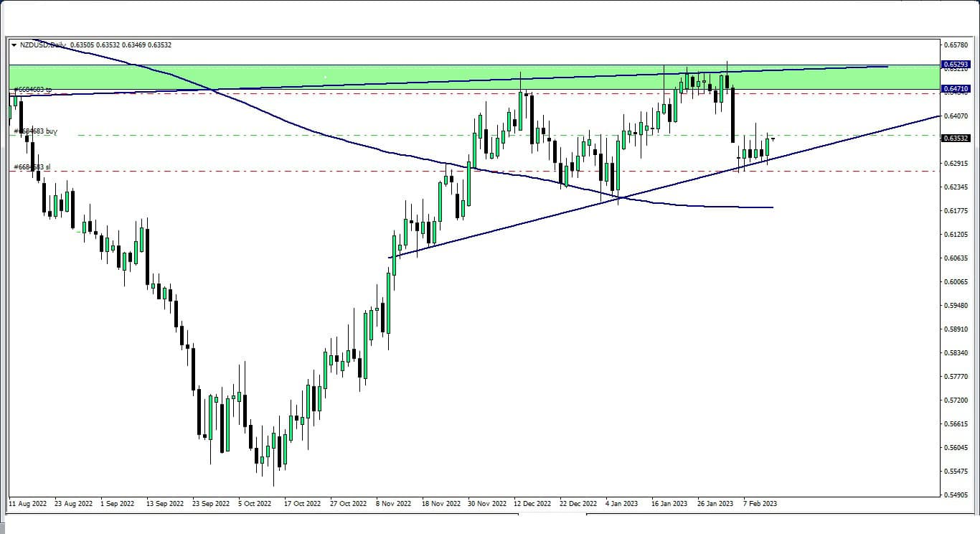The width and height of the screenshot is (980, 534).
Task: Click the 0.61205 price scale label
Action: coord(956,234)
